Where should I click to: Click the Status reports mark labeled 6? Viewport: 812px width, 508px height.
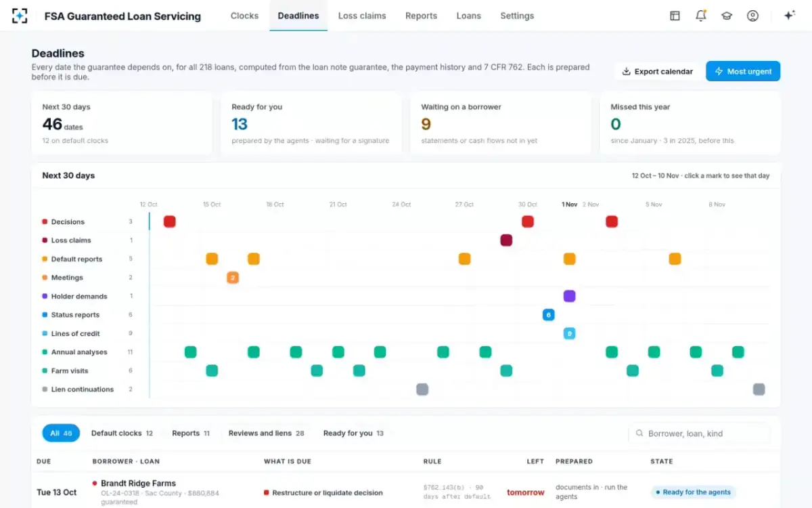pyautogui.click(x=548, y=315)
